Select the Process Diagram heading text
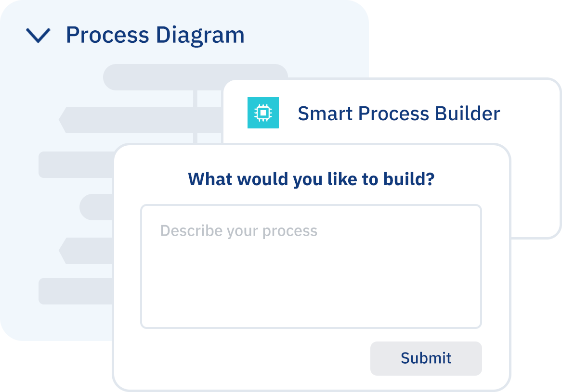This screenshot has width=562, height=392. coord(155,35)
